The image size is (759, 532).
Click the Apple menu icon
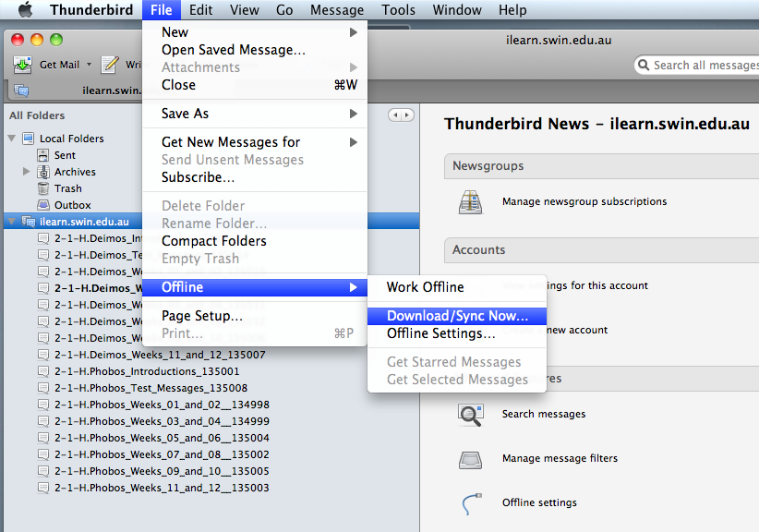(x=25, y=9)
